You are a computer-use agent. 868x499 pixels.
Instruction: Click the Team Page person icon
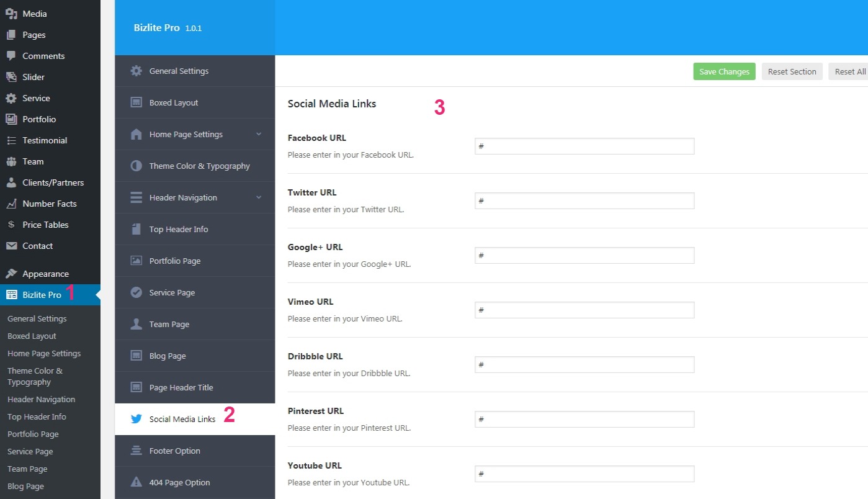coord(136,324)
